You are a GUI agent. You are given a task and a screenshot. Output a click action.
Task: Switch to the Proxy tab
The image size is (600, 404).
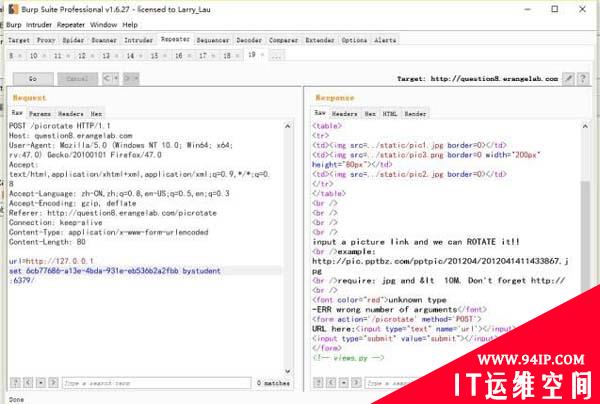(x=46, y=40)
